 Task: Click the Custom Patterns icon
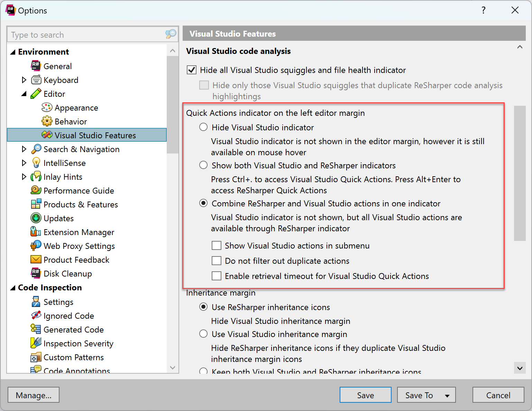[36, 357]
